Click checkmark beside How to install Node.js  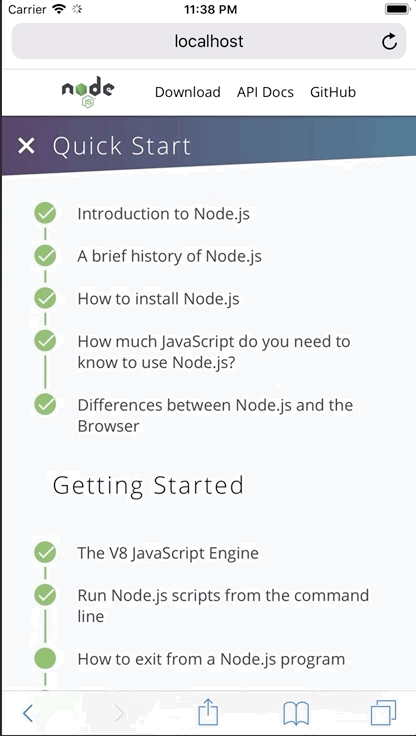point(45,299)
